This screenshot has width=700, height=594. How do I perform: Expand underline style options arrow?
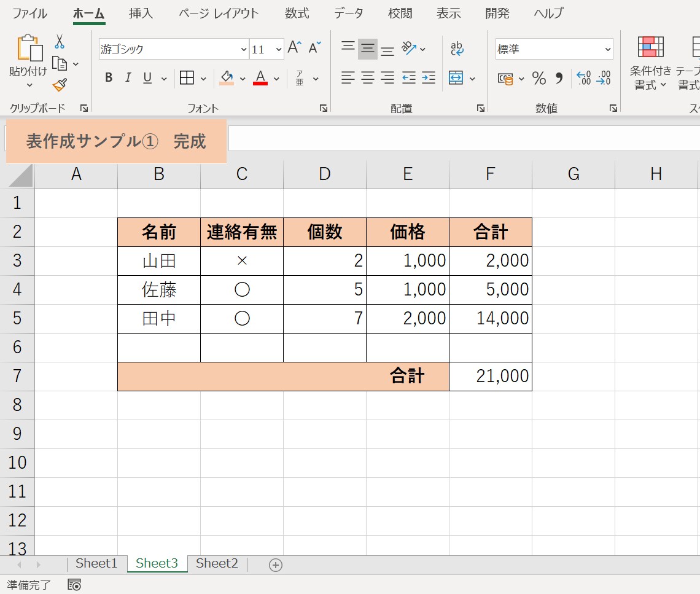tap(164, 79)
